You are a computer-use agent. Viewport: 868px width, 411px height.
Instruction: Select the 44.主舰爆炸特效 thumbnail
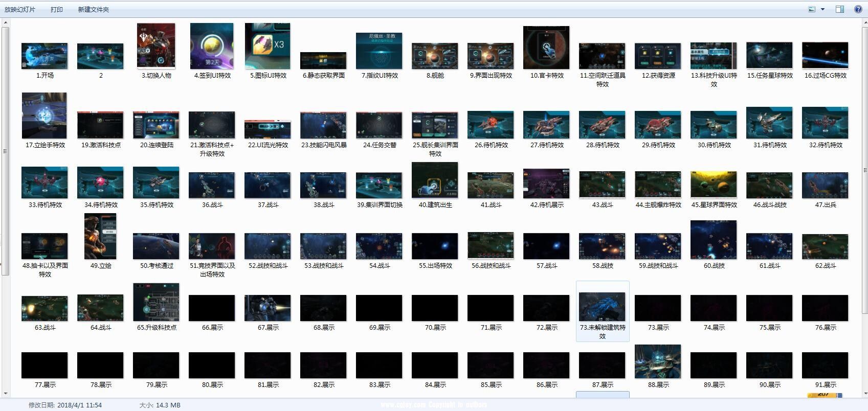[x=658, y=185]
